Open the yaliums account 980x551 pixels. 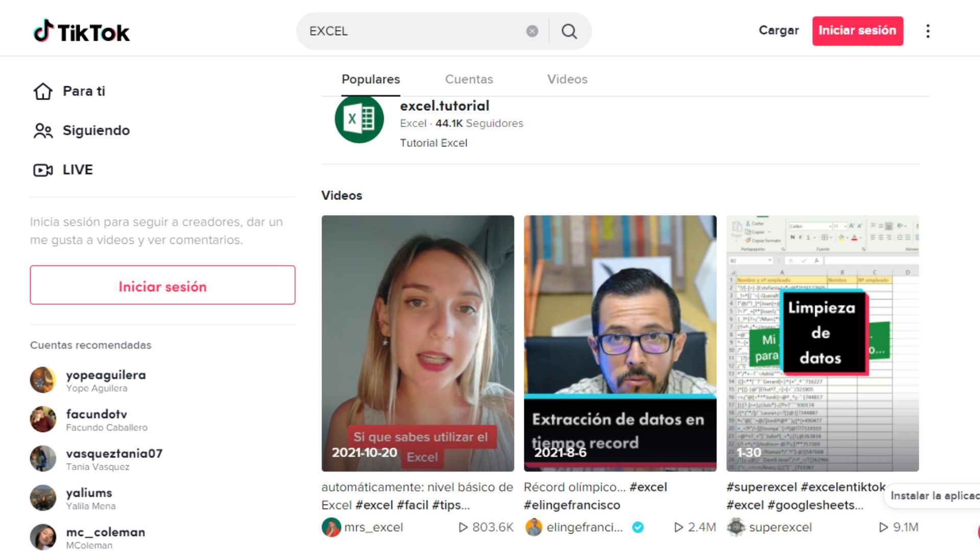(89, 493)
